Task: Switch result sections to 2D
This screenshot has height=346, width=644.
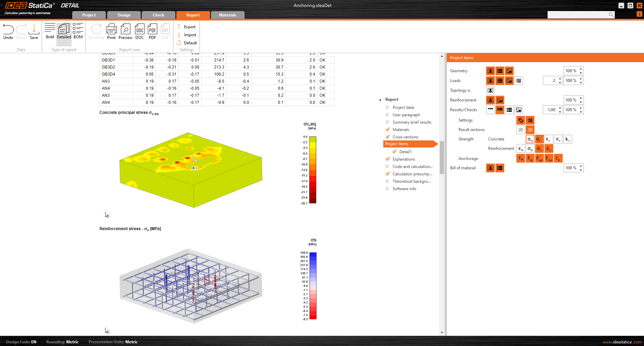Action: tap(520, 130)
